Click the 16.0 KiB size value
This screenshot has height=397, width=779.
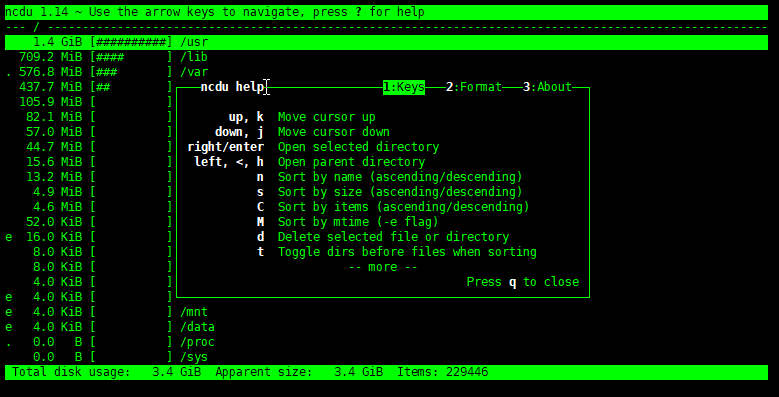point(54,237)
